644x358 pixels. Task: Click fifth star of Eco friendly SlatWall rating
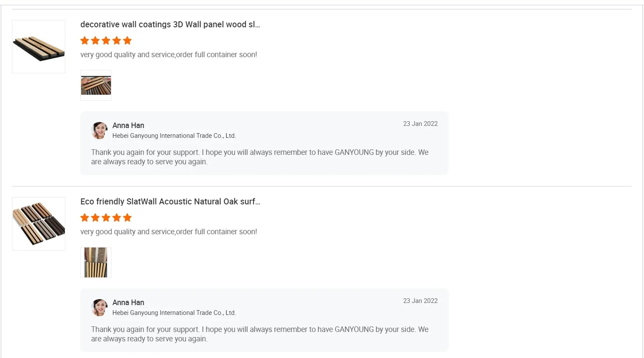[x=127, y=218]
